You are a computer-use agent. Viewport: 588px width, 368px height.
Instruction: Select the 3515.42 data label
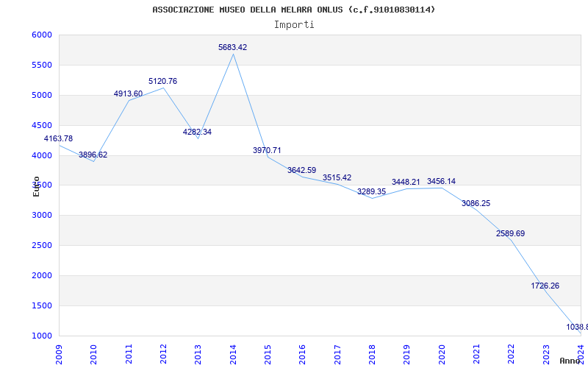pos(337,177)
